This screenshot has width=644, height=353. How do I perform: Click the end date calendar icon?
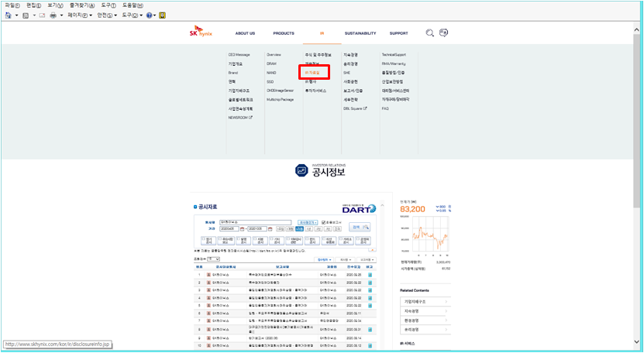coord(270,228)
